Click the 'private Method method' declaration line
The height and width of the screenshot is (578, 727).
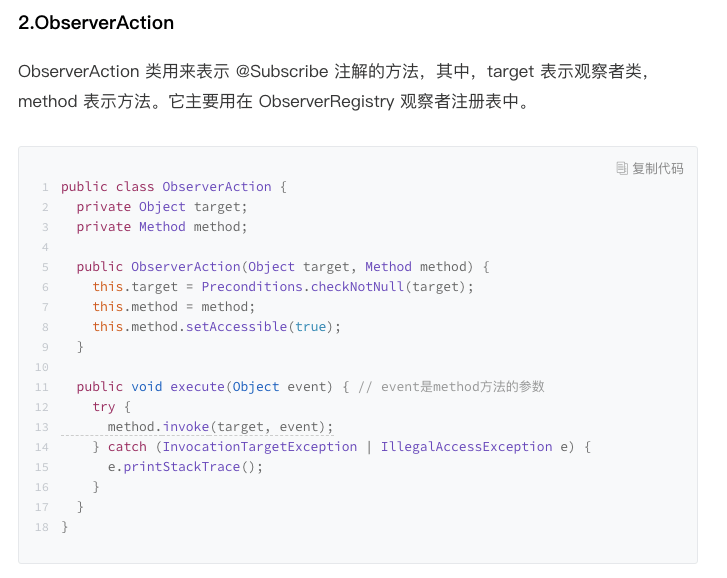pyautogui.click(x=161, y=227)
